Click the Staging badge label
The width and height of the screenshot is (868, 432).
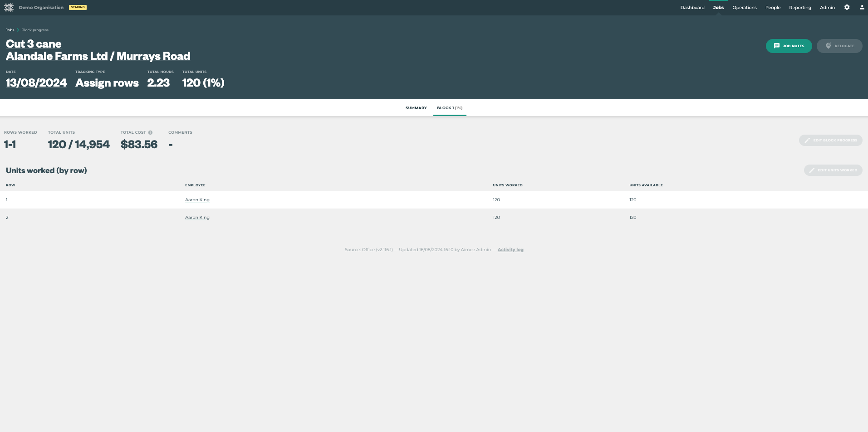tap(78, 7)
